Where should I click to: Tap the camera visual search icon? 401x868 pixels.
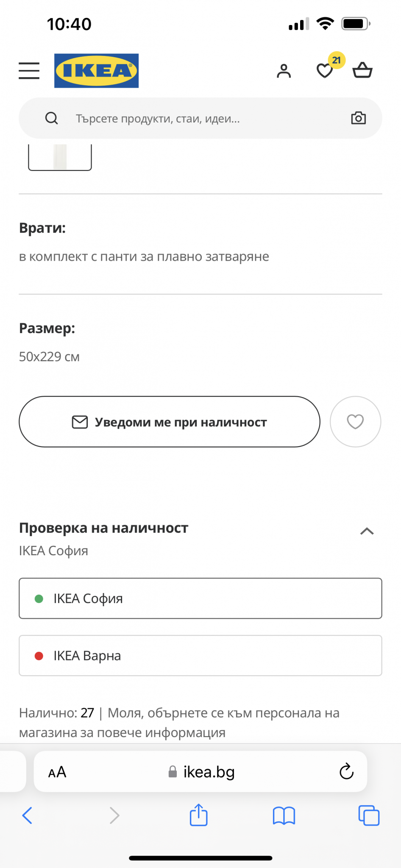358,118
